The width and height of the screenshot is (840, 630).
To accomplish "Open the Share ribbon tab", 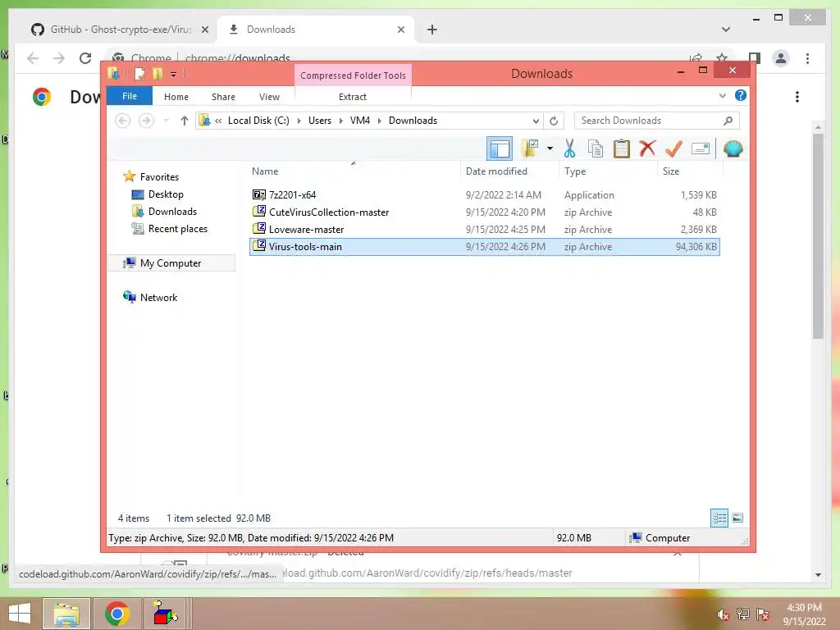I will click(x=223, y=97).
